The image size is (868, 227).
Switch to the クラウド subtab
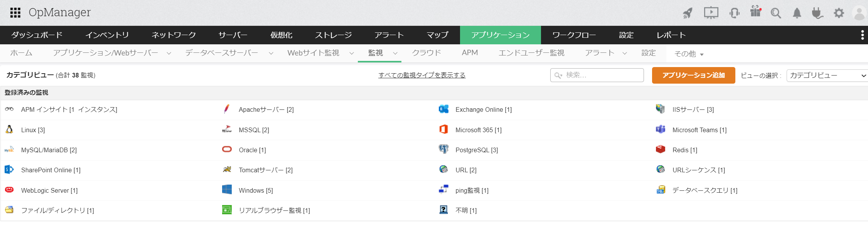point(426,53)
